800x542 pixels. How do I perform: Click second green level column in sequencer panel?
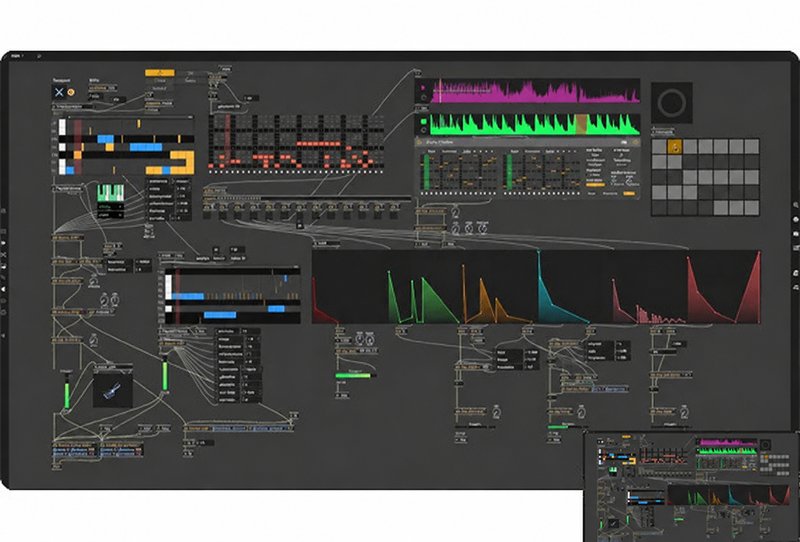[509, 172]
